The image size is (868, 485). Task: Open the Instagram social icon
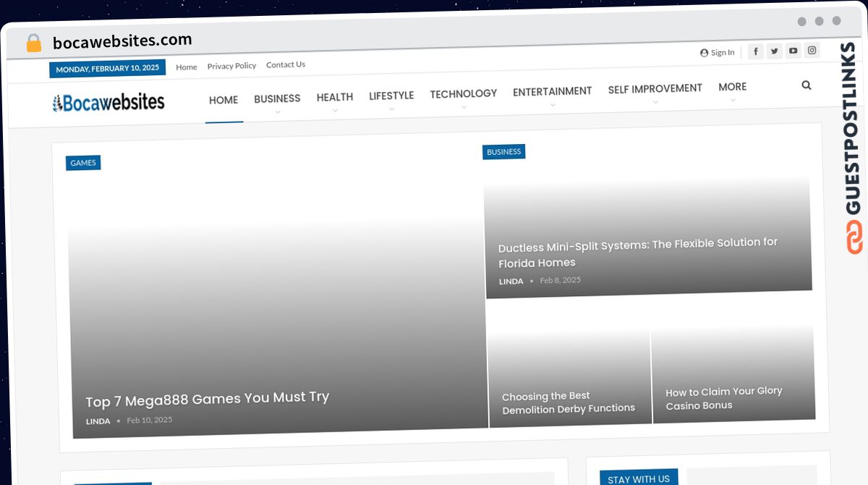(x=812, y=50)
